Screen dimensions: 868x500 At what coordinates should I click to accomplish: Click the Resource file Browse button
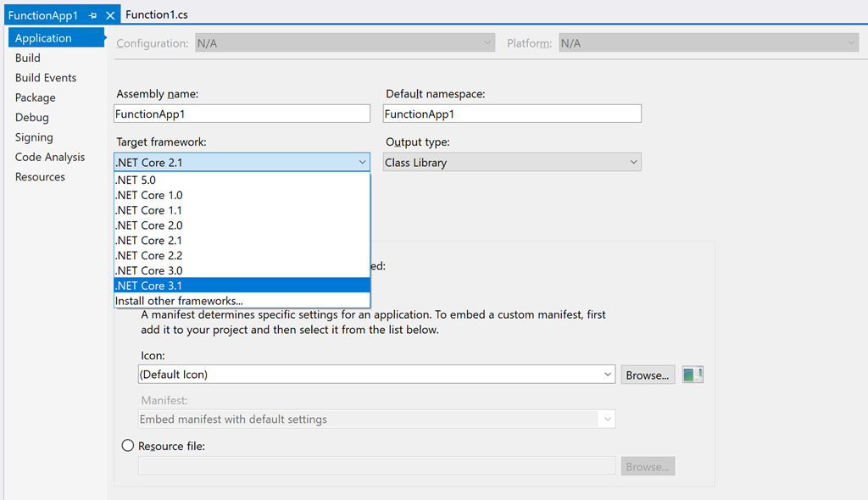[648, 466]
